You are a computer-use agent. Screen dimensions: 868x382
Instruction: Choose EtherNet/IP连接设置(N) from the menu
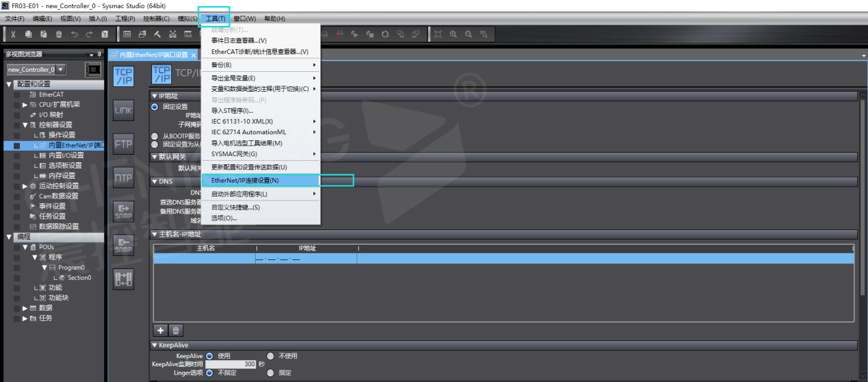click(x=261, y=180)
